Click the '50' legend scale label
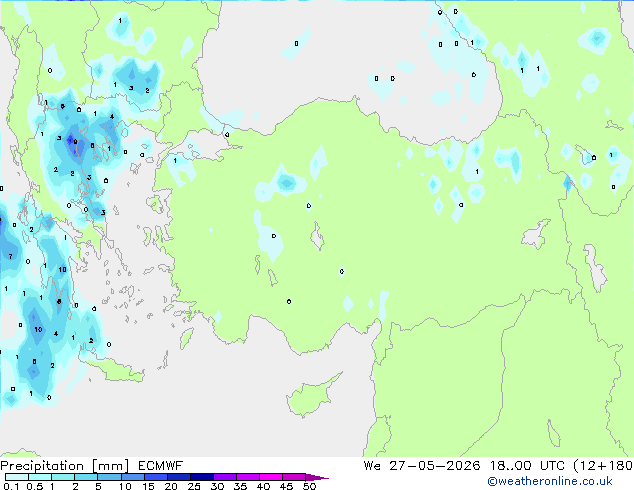This screenshot has height=490, width=634. pyautogui.click(x=310, y=486)
